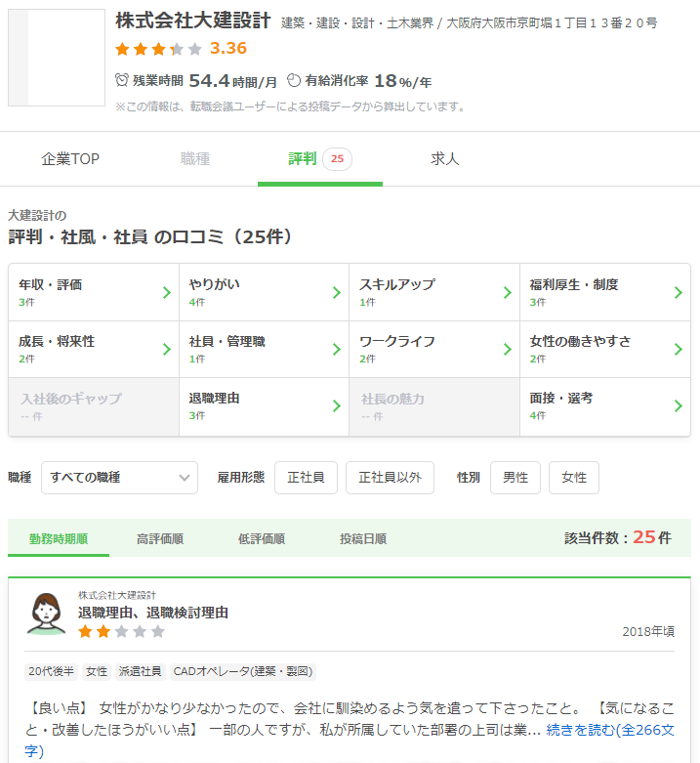Click the company logo thumbnail

(x=57, y=58)
